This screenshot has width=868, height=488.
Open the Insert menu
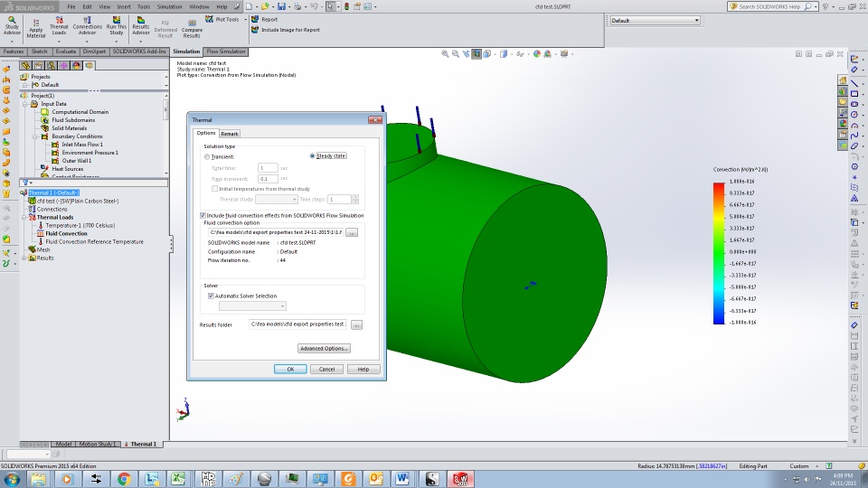pos(124,6)
